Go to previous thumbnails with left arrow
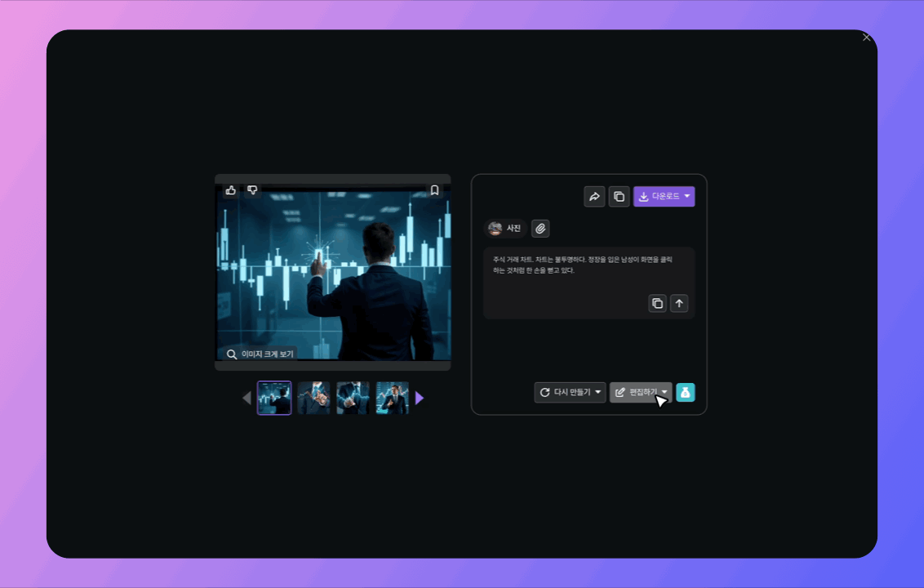Image resolution: width=924 pixels, height=588 pixels. click(x=247, y=399)
